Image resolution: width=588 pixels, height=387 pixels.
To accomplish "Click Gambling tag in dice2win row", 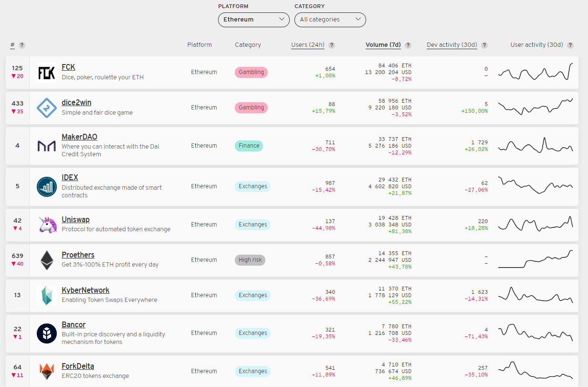I will coord(251,107).
